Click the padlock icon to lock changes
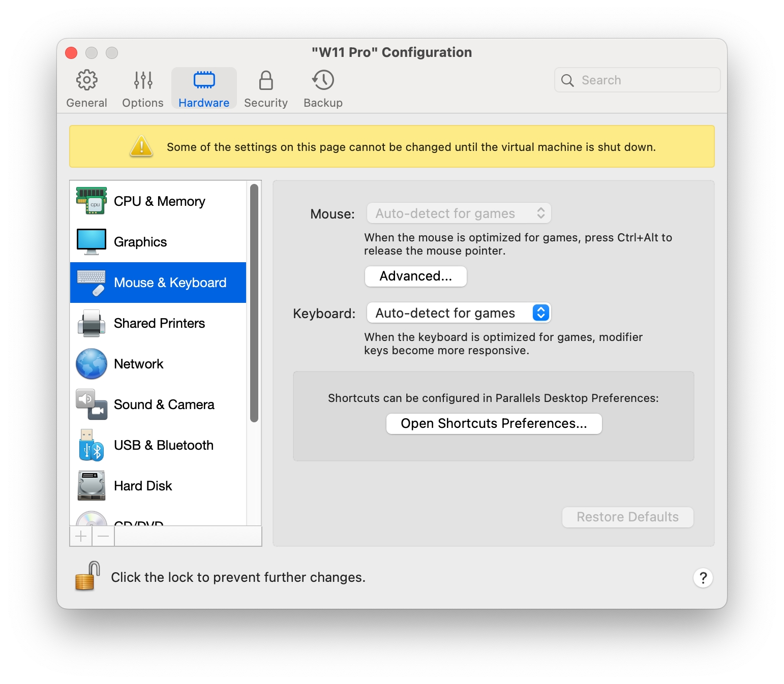Viewport: 784px width, 684px height. [x=87, y=577]
